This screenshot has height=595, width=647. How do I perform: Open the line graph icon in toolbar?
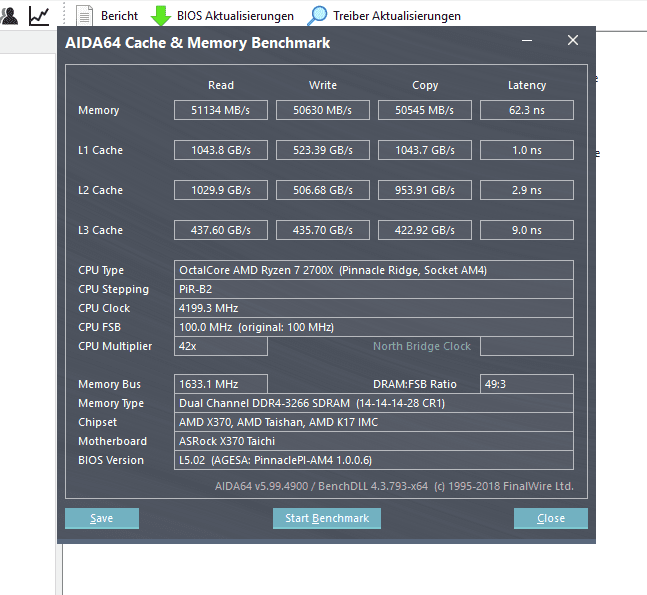[39, 16]
